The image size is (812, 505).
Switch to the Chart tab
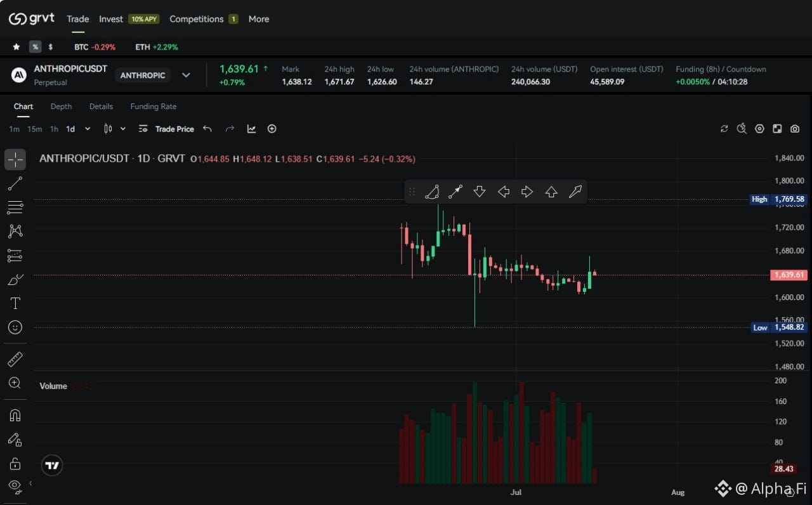pyautogui.click(x=23, y=106)
